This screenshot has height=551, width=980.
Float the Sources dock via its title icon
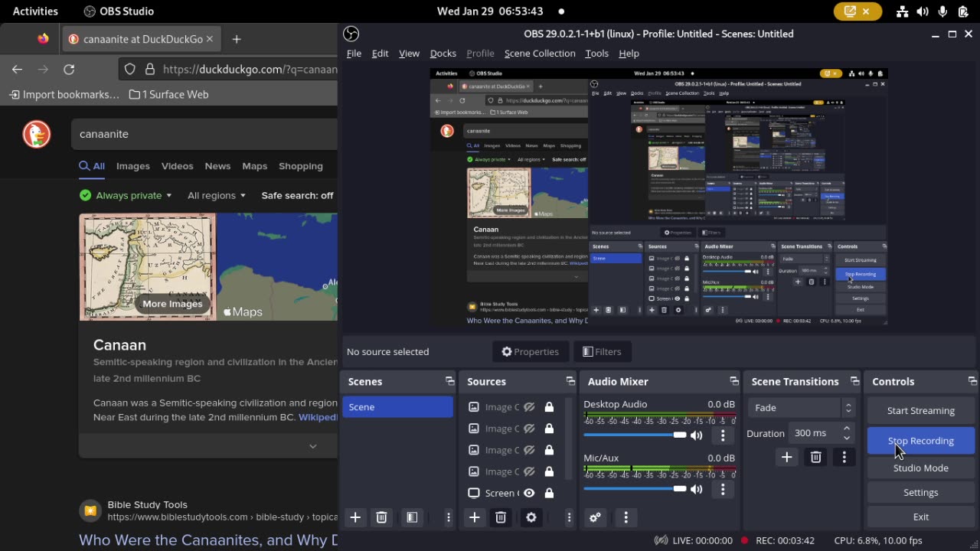click(570, 381)
